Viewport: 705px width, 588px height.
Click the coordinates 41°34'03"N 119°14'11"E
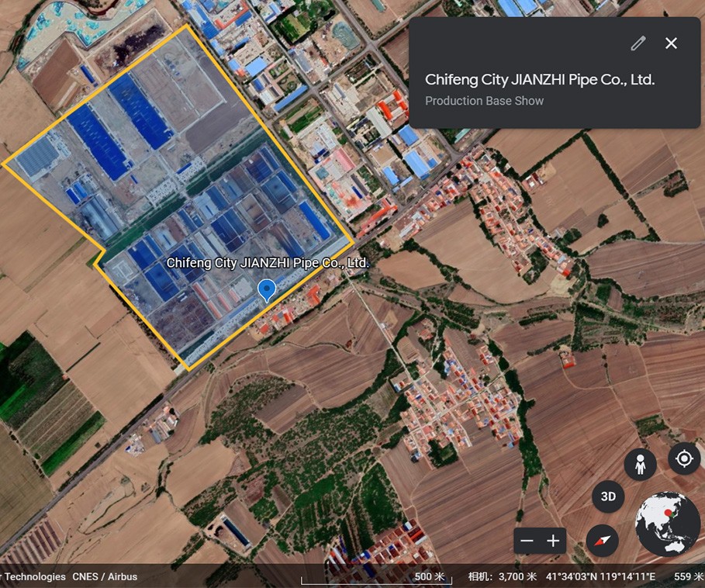601,577
